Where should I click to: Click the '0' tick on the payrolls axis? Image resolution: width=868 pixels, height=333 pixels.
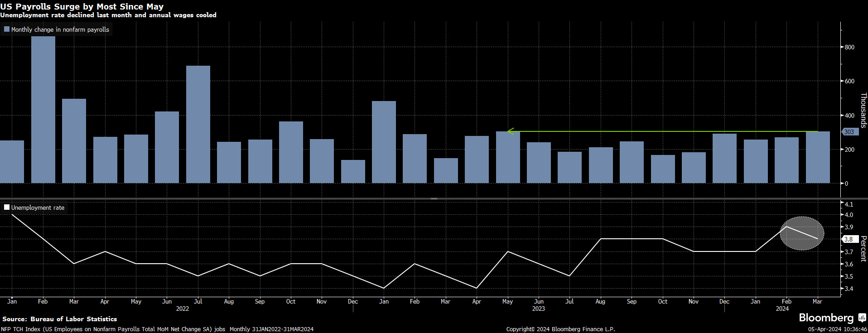tap(846, 183)
